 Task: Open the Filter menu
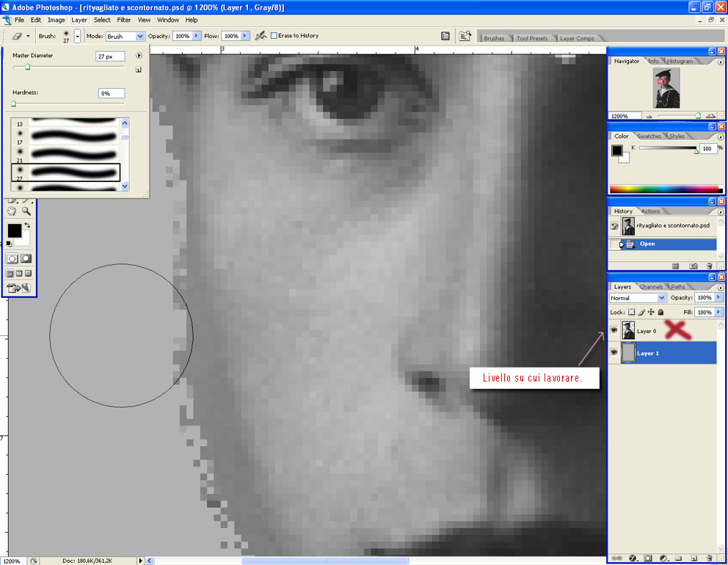coord(124,20)
